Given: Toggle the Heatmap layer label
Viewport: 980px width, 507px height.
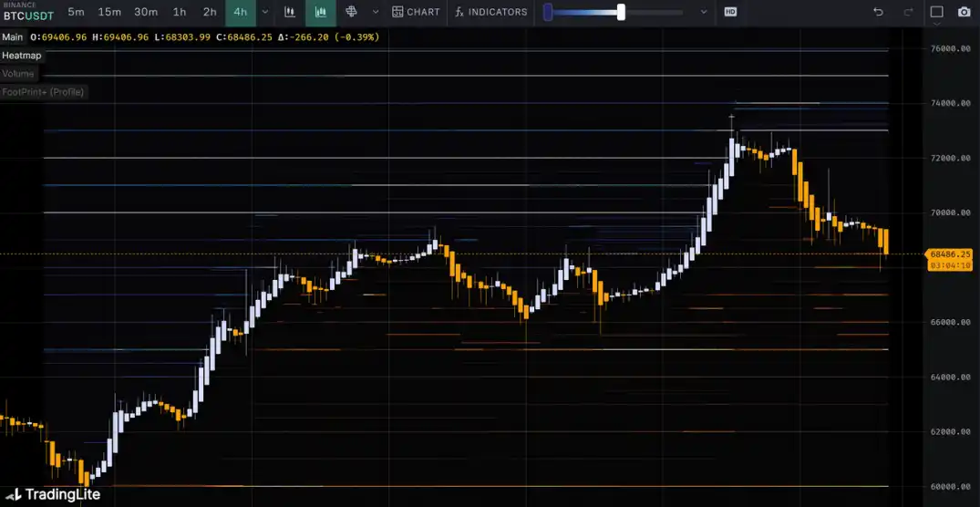Looking at the screenshot, I should point(21,56).
